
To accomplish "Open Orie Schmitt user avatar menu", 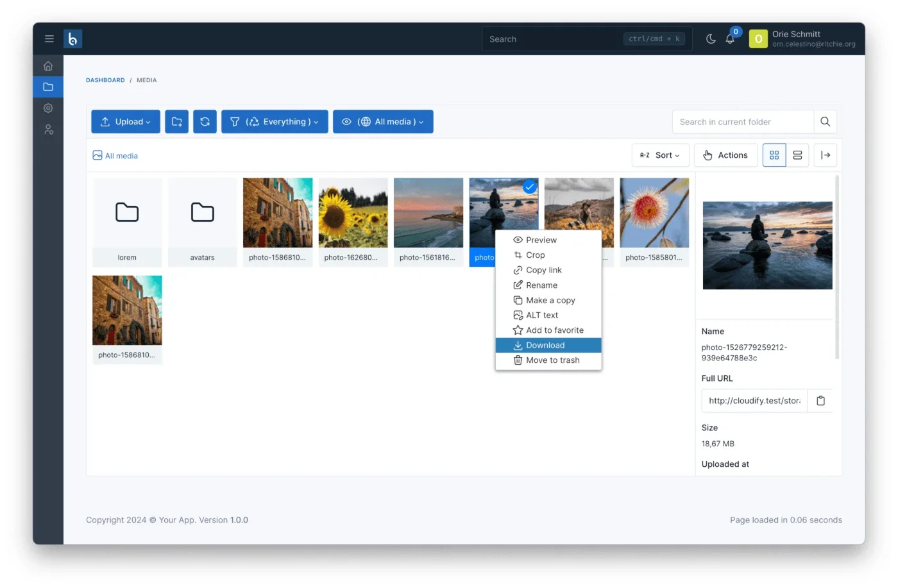I will pos(758,39).
